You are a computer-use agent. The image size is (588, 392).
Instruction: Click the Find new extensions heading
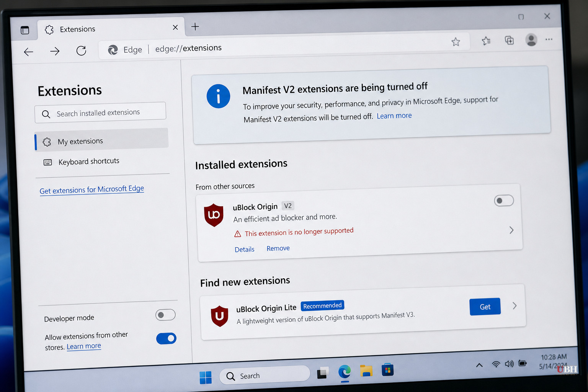click(x=245, y=282)
